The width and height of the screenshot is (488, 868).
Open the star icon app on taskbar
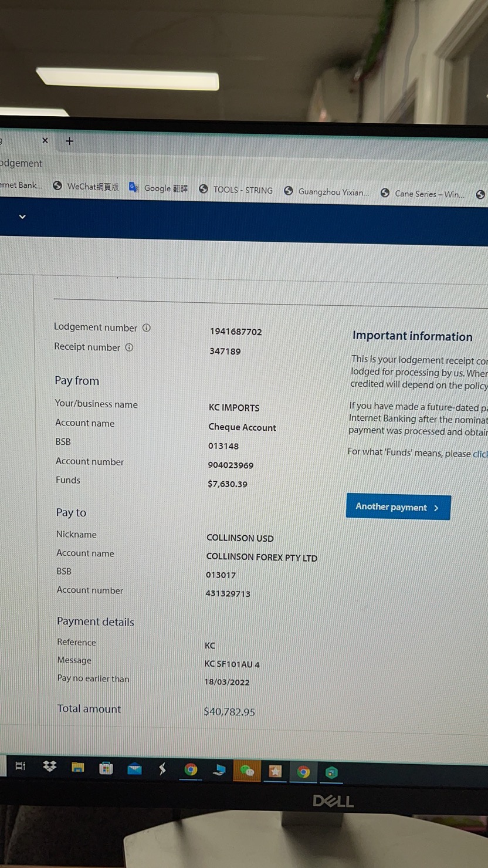tap(275, 771)
